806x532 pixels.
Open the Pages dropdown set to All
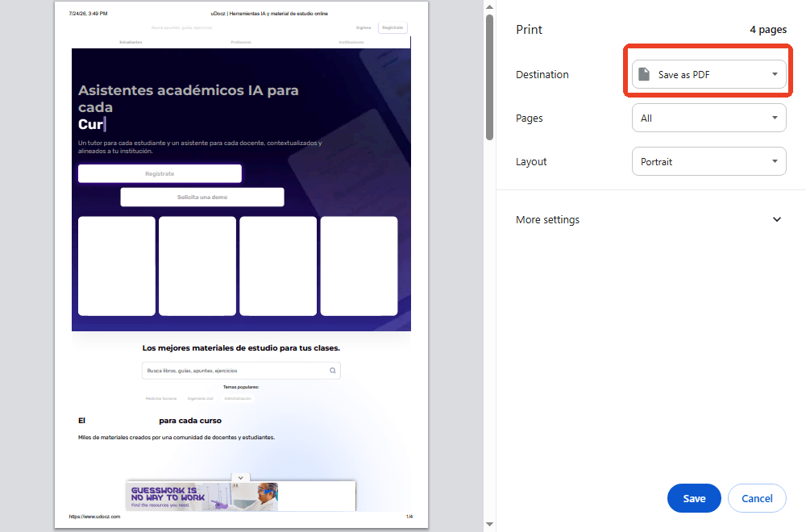[708, 118]
